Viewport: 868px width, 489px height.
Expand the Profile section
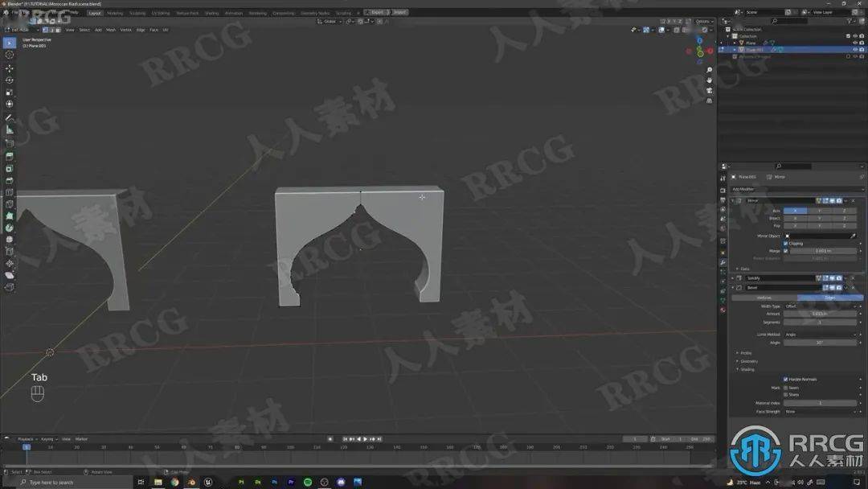click(744, 353)
